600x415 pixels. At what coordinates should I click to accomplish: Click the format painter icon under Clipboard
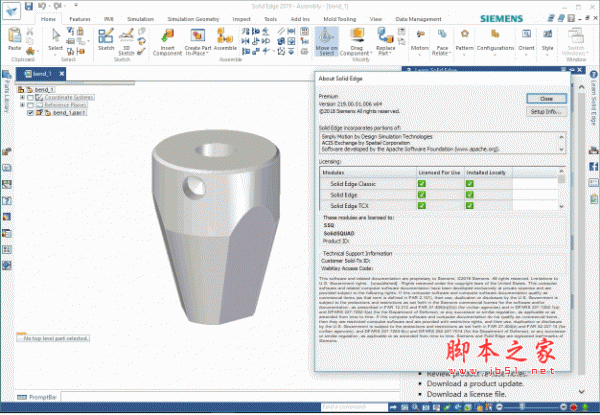30,51
